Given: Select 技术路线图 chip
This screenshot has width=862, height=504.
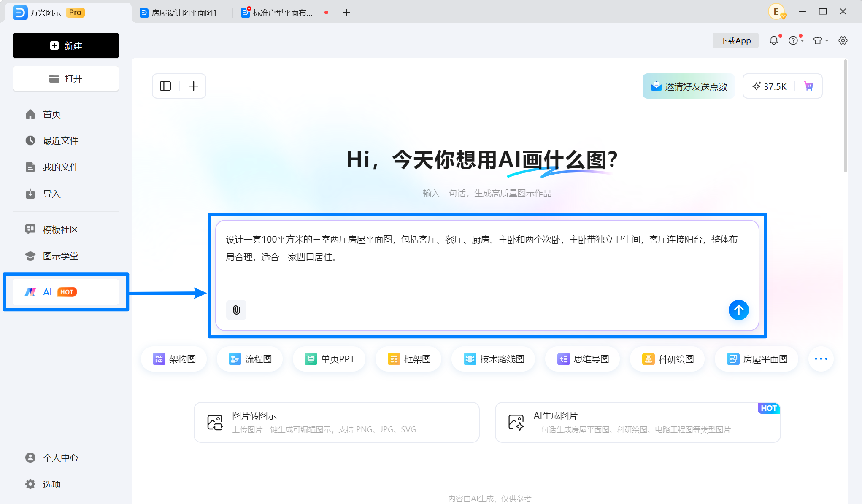Looking at the screenshot, I should pyautogui.click(x=493, y=359).
